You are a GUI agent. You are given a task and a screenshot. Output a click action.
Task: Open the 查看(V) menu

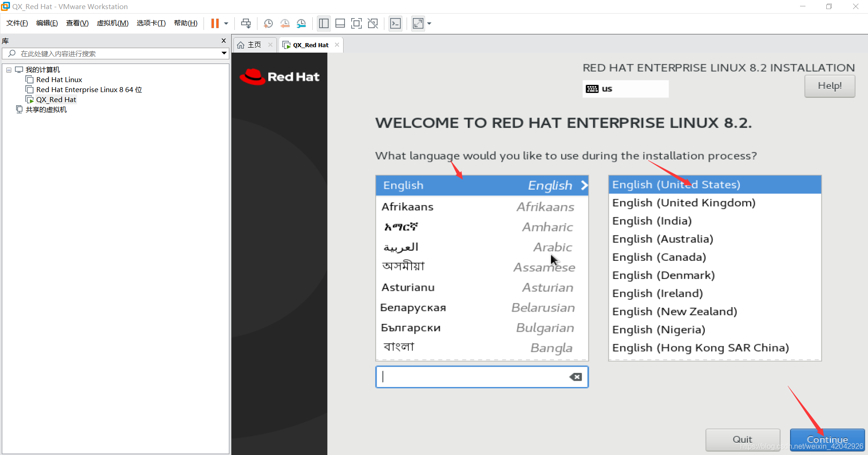pos(78,23)
